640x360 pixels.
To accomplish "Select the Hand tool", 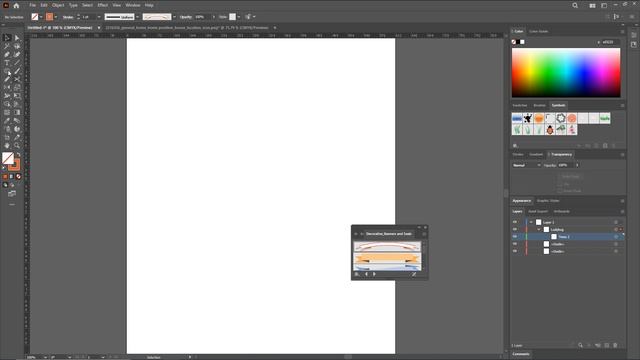I will tap(7, 145).
